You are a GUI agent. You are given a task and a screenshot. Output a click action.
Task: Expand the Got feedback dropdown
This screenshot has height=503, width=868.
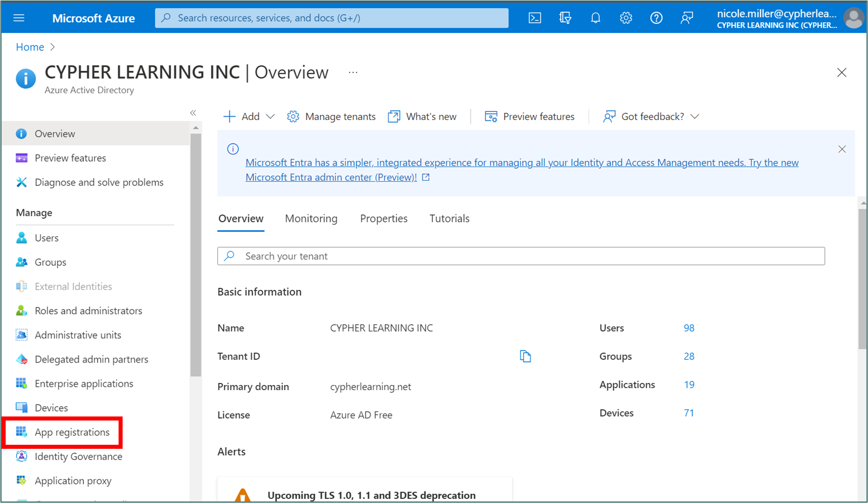[x=652, y=116]
